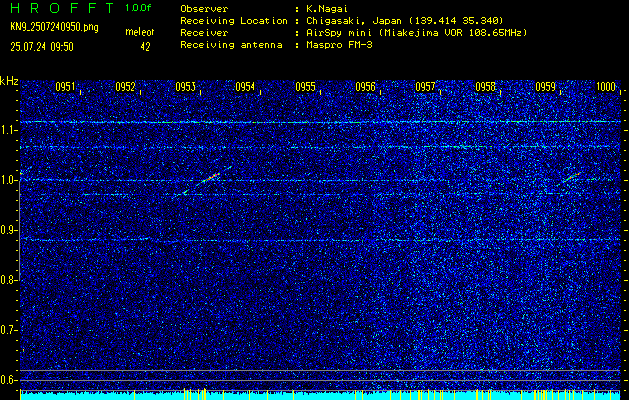Click the AirSpy mini receiver value
Screen dimensions: 629x400
point(417,33)
